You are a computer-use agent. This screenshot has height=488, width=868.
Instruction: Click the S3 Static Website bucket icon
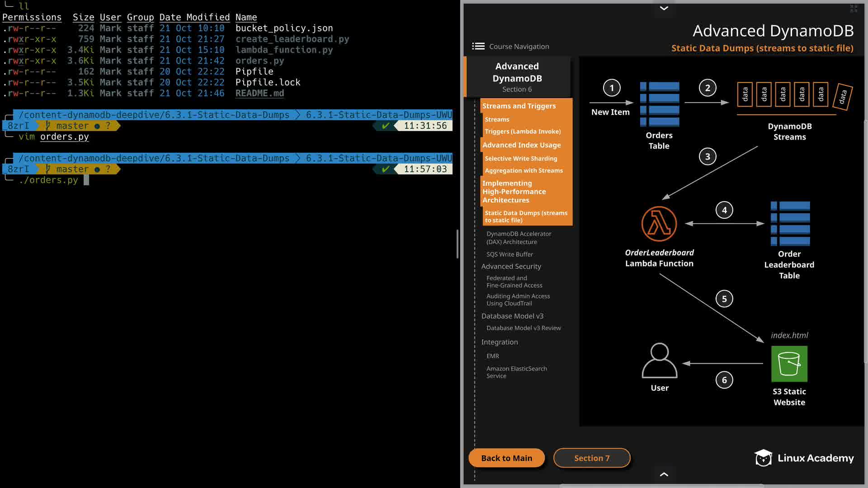click(x=789, y=364)
